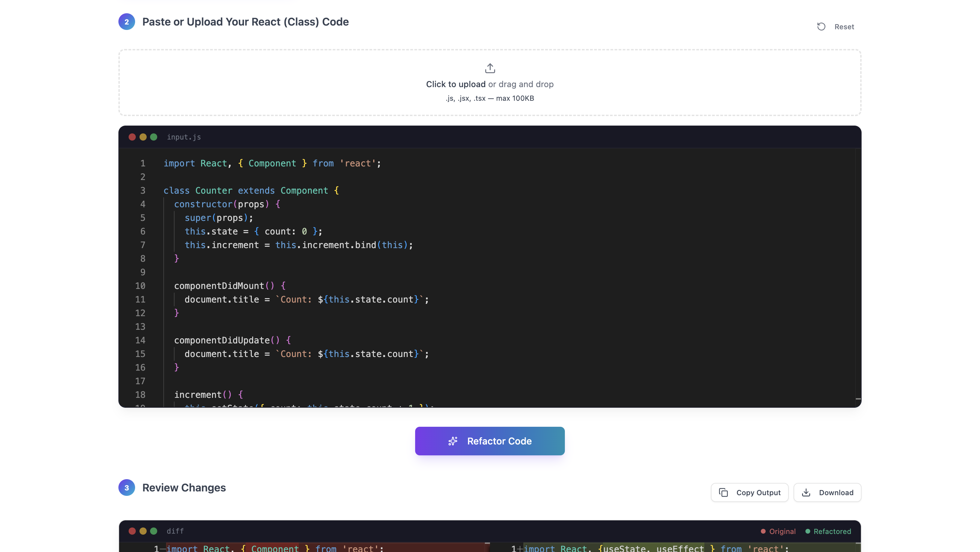Click the red dot on the diff window
980x552 pixels.
coord(132,531)
